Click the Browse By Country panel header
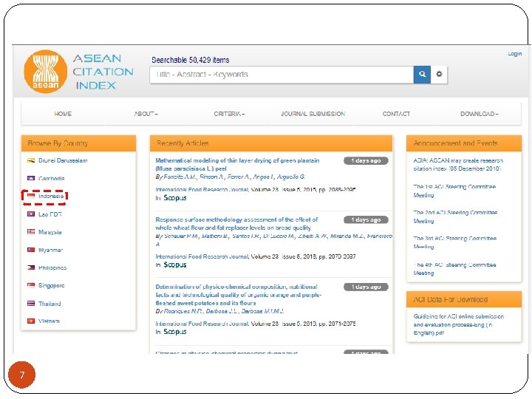 (x=78, y=143)
